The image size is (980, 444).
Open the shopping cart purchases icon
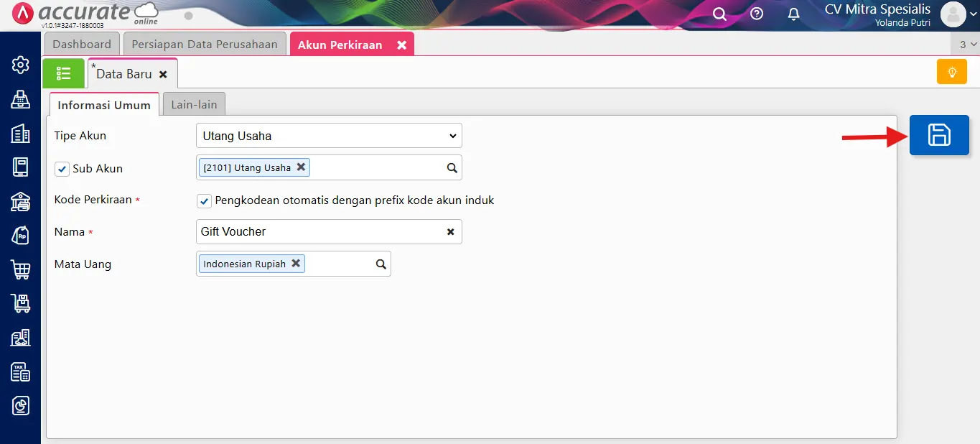[19, 269]
